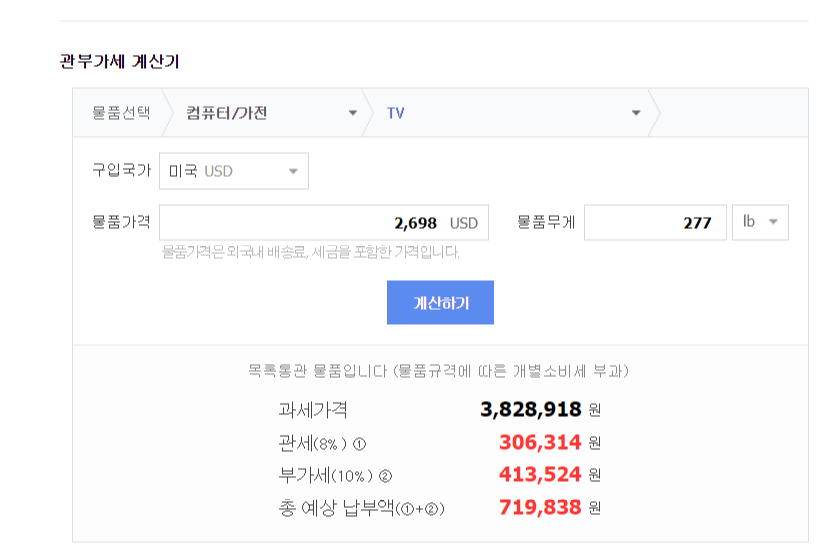
Task: Open the TV subcategory dropdown
Action: [x=510, y=113]
